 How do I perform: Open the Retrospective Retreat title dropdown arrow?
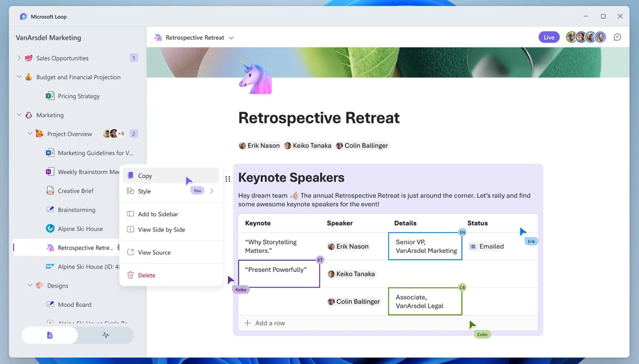231,38
